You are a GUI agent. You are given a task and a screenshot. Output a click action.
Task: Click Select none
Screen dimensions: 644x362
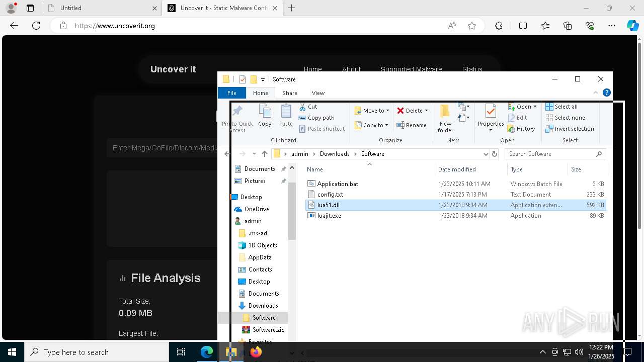[565, 118]
